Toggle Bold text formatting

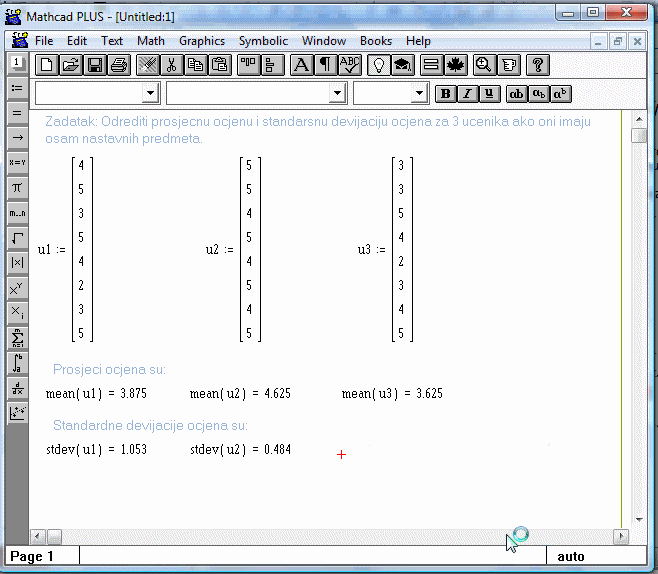446,93
